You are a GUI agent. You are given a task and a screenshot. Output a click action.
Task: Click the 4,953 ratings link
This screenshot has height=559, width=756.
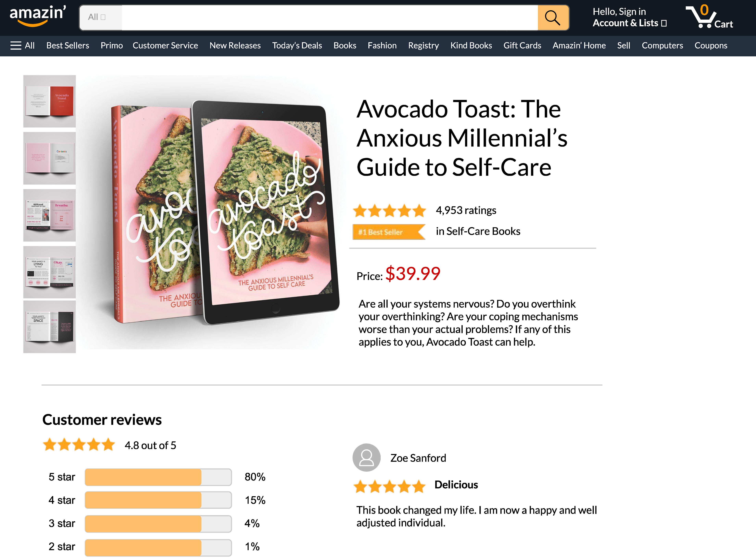tap(466, 210)
